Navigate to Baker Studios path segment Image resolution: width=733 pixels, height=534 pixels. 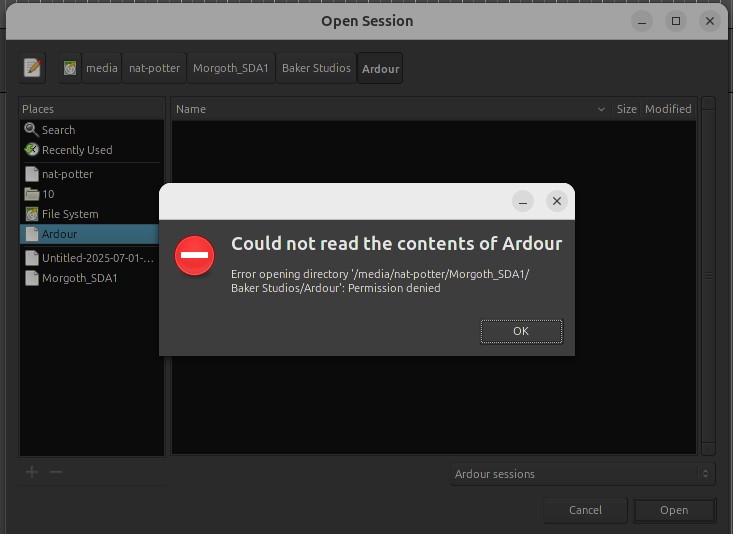316,68
